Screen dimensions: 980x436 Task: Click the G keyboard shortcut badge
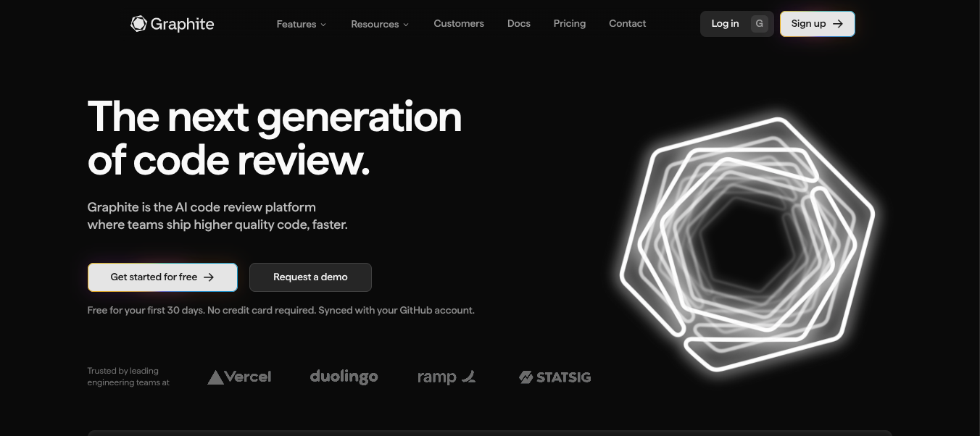759,23
